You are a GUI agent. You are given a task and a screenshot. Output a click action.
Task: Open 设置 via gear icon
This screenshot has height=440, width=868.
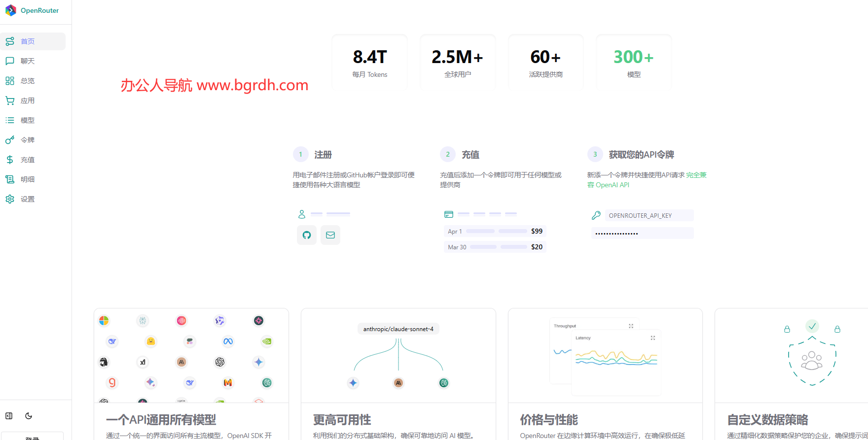point(10,199)
